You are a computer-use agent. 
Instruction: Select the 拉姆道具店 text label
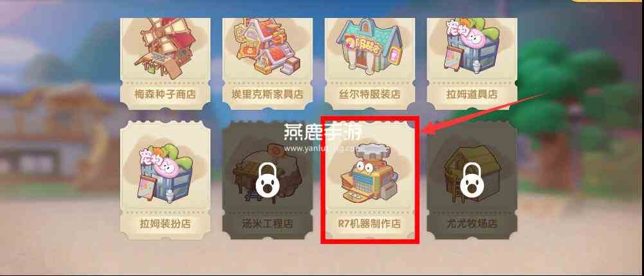472,94
